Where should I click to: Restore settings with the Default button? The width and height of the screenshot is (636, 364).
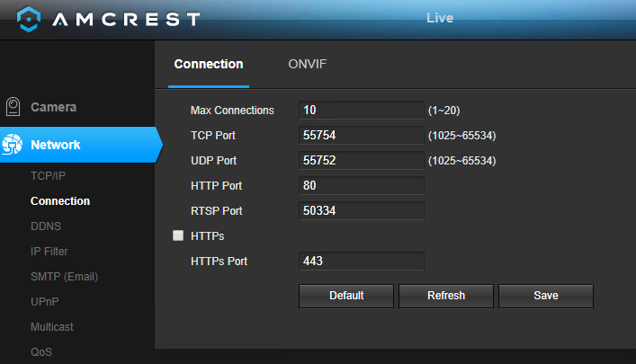pos(346,296)
